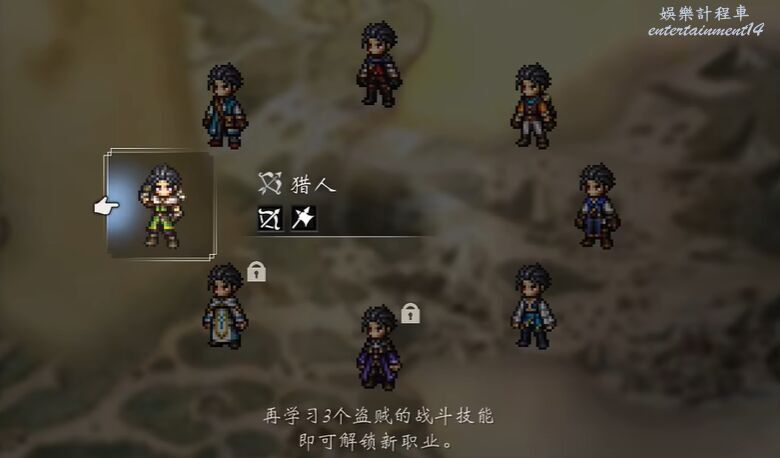Select the orange-vest merchant character at upper right
This screenshot has height=458, width=780.
point(533,106)
